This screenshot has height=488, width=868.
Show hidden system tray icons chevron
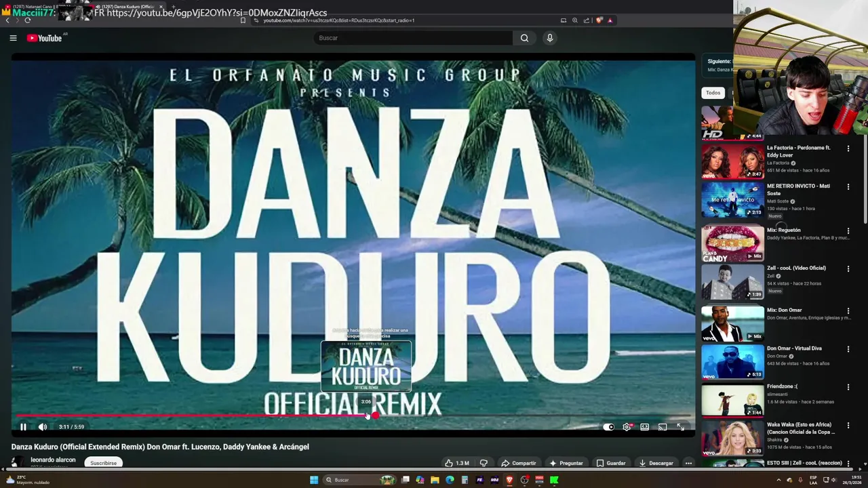click(778, 480)
